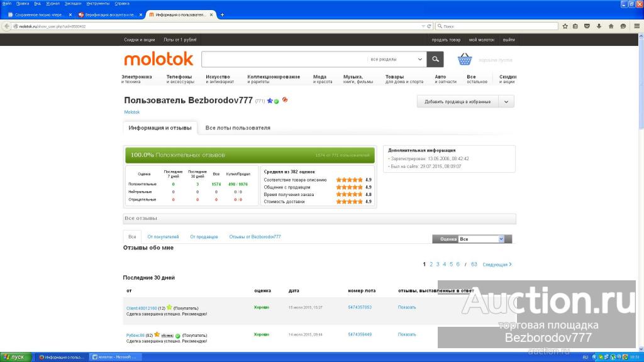Switch to Firefox taskbar item 'Информация о польз...'
Image resolution: width=644 pixels, height=362 pixels.
(62, 357)
